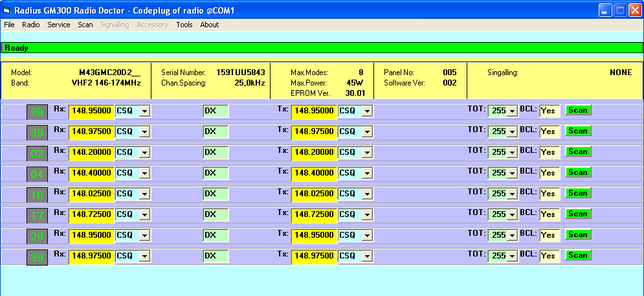Open TOT 255 dropdown for channel 02
The image size is (644, 296).
click(x=512, y=152)
